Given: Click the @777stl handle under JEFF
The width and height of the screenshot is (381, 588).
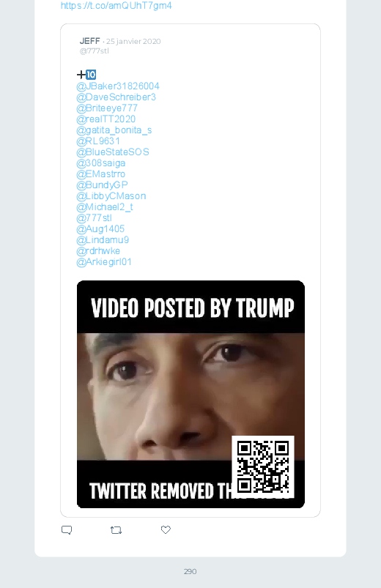Looking at the screenshot, I should pyautogui.click(x=95, y=51).
